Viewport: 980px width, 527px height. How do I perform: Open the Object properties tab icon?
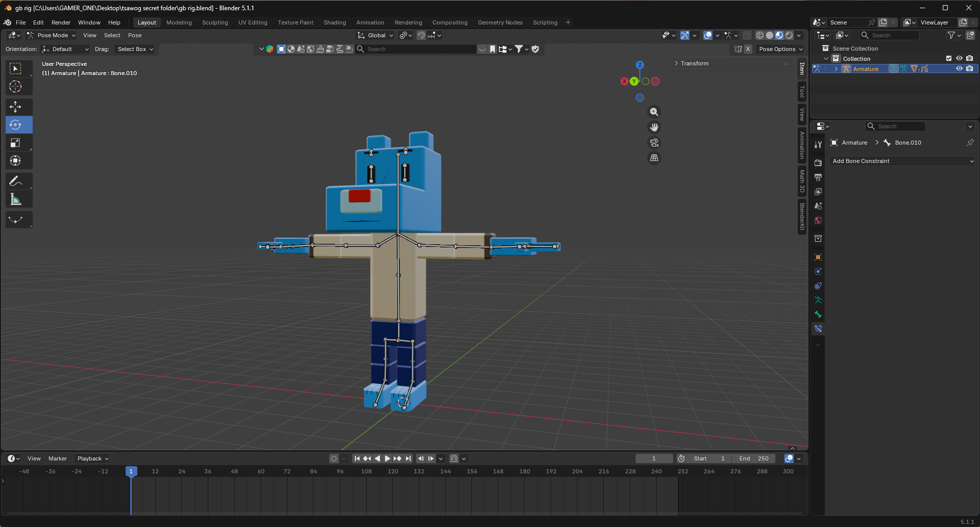818,257
